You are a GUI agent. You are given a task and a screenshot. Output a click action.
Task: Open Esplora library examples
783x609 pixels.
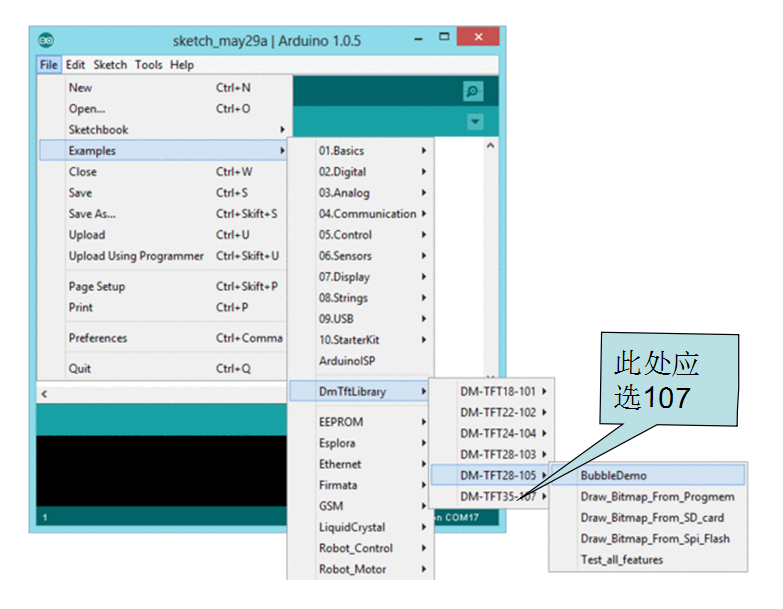point(361,443)
